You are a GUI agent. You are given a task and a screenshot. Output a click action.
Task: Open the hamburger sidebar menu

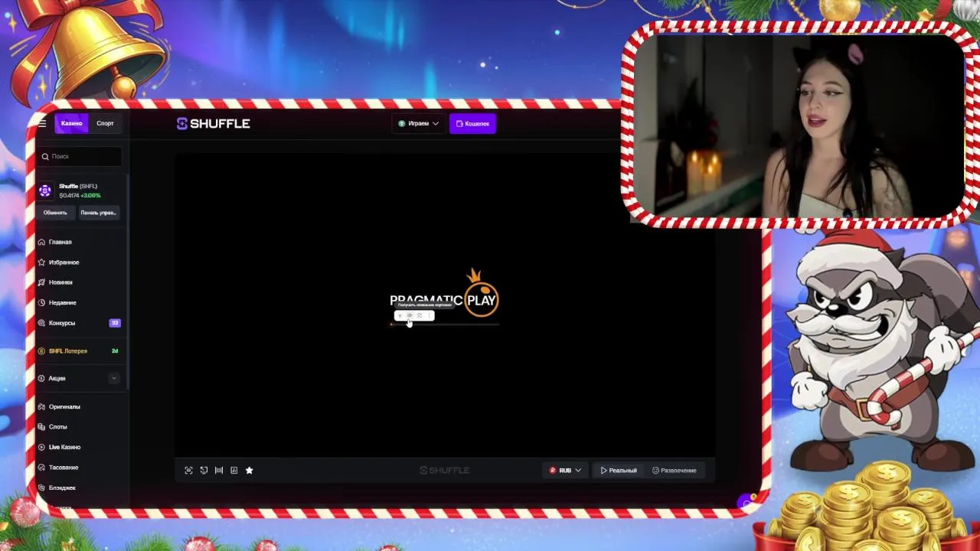point(42,123)
